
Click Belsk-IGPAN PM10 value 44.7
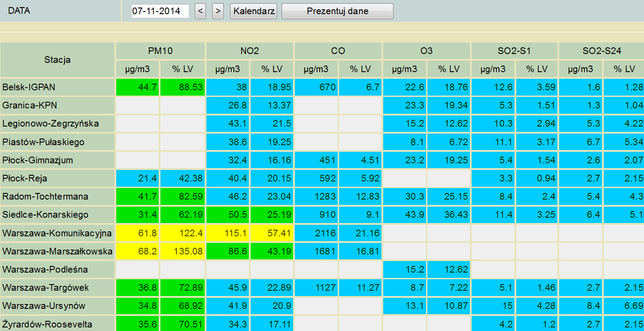[x=137, y=87]
